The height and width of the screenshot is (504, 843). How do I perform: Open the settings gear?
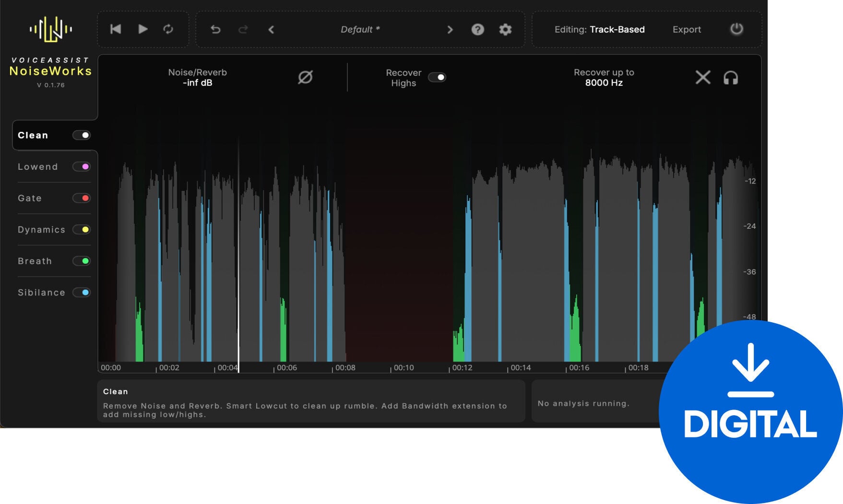click(505, 29)
